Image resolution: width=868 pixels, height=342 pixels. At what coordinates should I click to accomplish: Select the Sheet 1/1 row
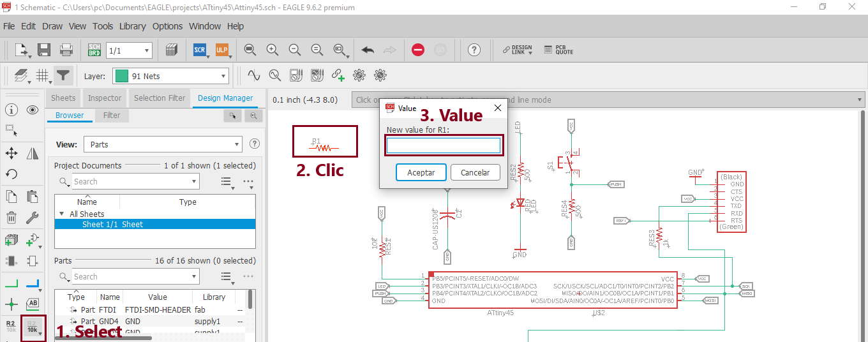click(155, 224)
